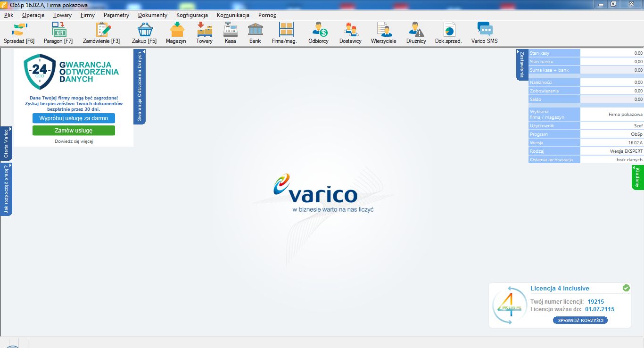Click the SPRAWDŹ KORZYŚCI button

580,320
